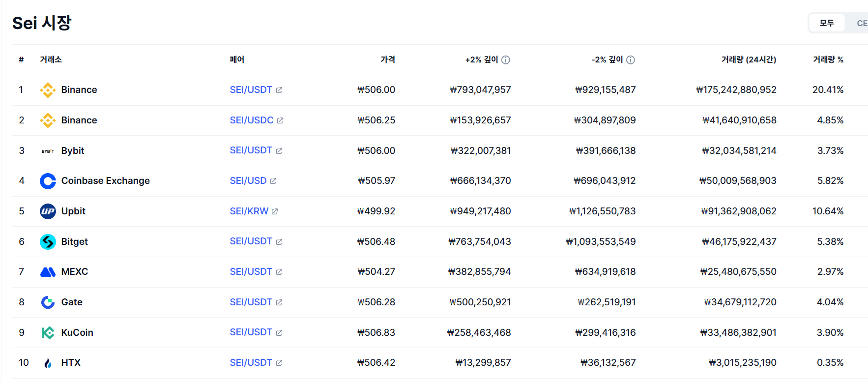Click MEXC volume ₩25,480,675,550

point(738,272)
